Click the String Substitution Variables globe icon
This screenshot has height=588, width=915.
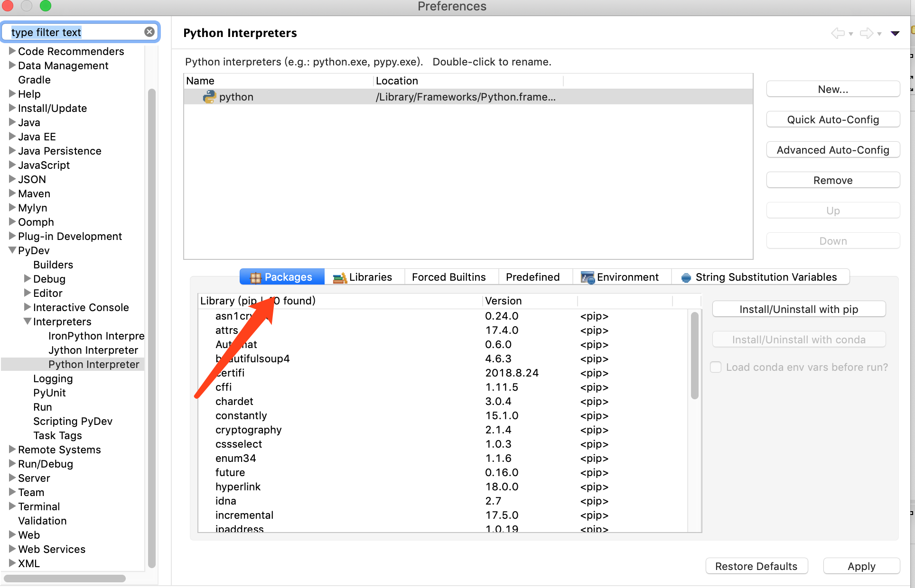coord(686,277)
